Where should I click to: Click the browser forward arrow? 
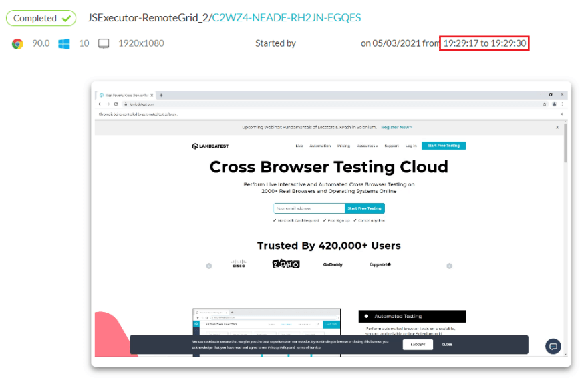[108, 104]
